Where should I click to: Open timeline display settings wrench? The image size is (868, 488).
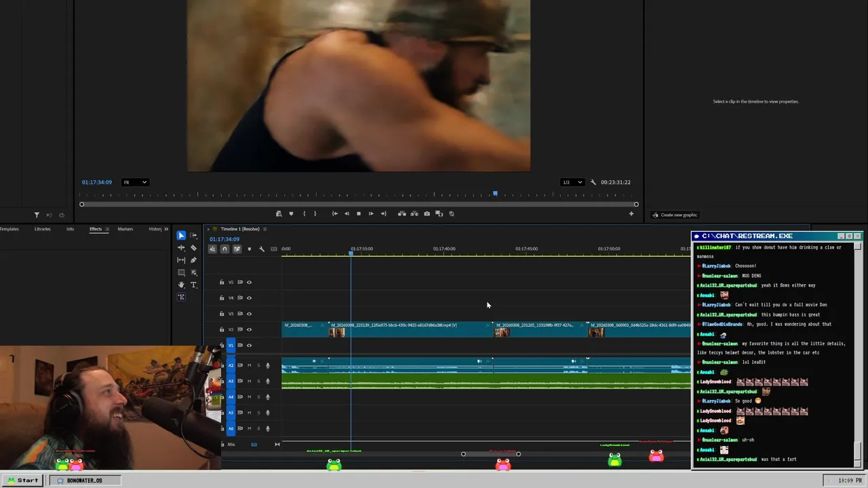click(262, 249)
